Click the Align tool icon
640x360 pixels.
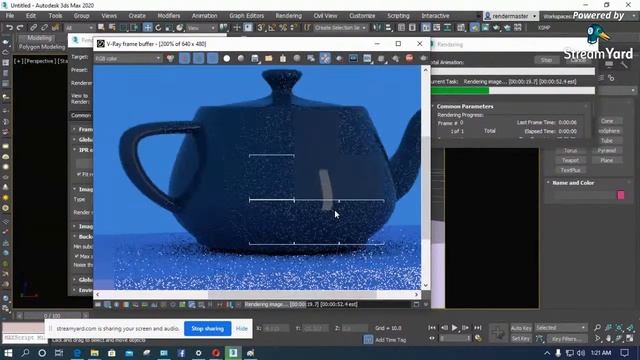(388, 28)
